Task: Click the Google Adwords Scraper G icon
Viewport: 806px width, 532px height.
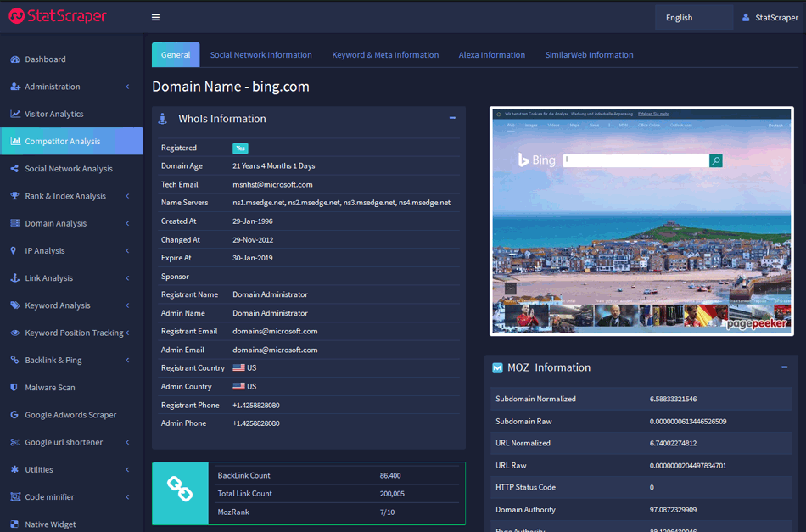Action: tap(14, 415)
